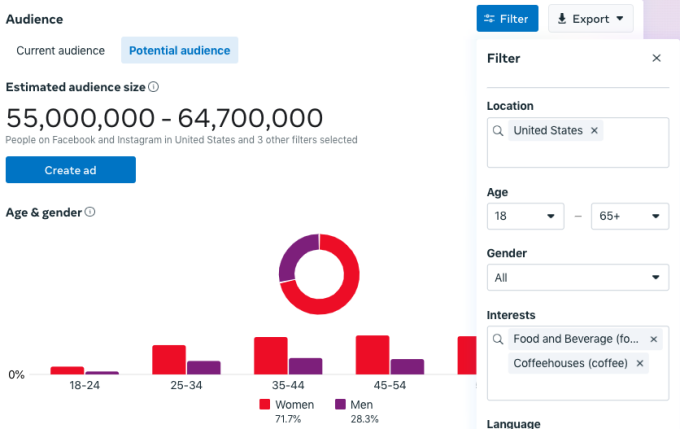This screenshot has height=429, width=681.
Task: Click the Create ad button
Action: [x=71, y=170]
